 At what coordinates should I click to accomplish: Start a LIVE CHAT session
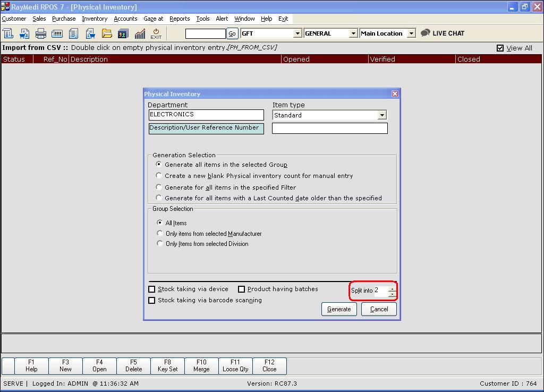click(443, 33)
